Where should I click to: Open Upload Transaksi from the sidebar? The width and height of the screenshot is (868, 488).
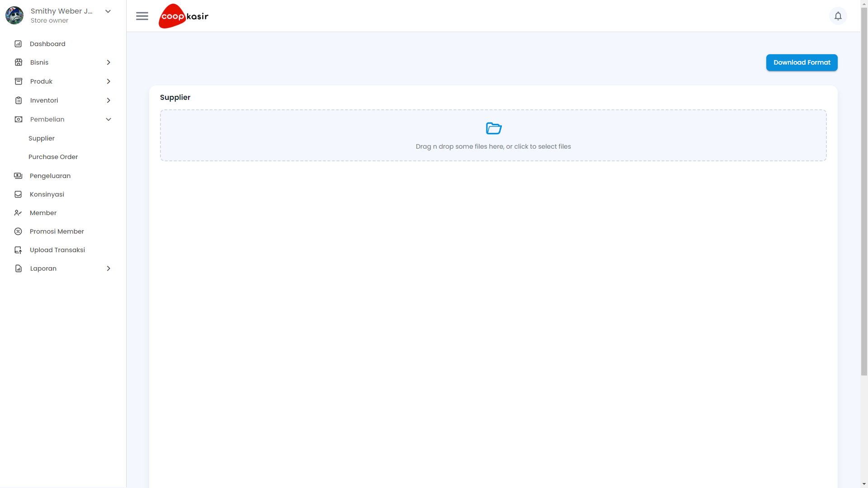click(x=57, y=250)
